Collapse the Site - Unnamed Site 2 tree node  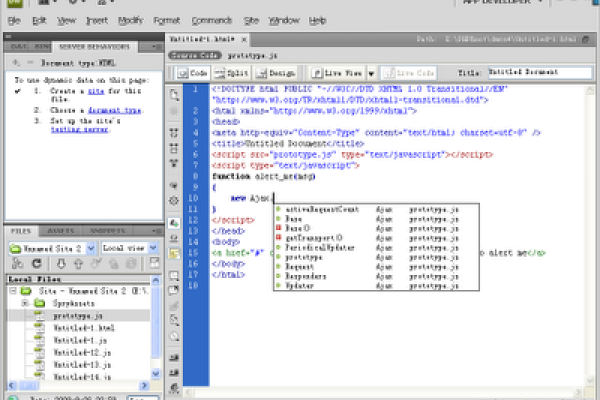click(x=13, y=291)
